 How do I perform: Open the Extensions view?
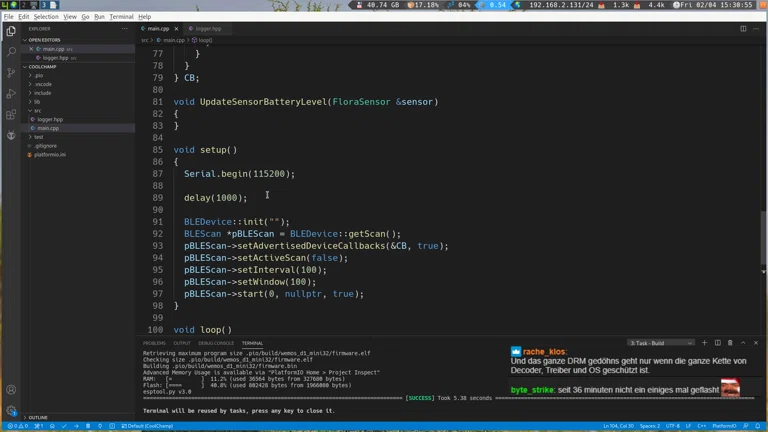(x=11, y=115)
